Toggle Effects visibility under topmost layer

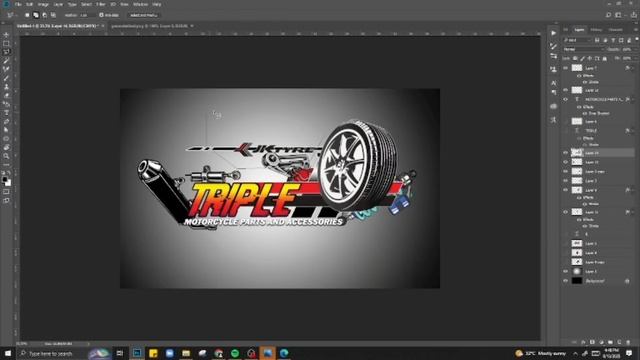(579, 76)
